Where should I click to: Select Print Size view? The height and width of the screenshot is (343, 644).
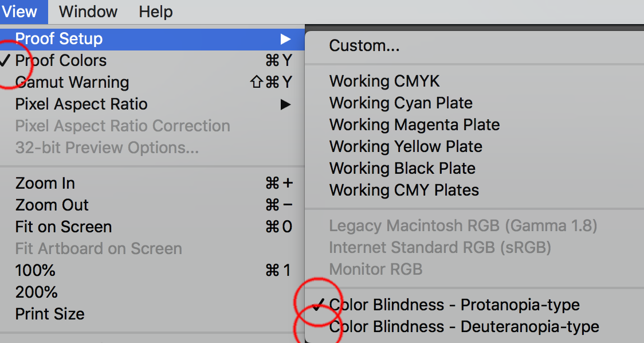tap(50, 314)
